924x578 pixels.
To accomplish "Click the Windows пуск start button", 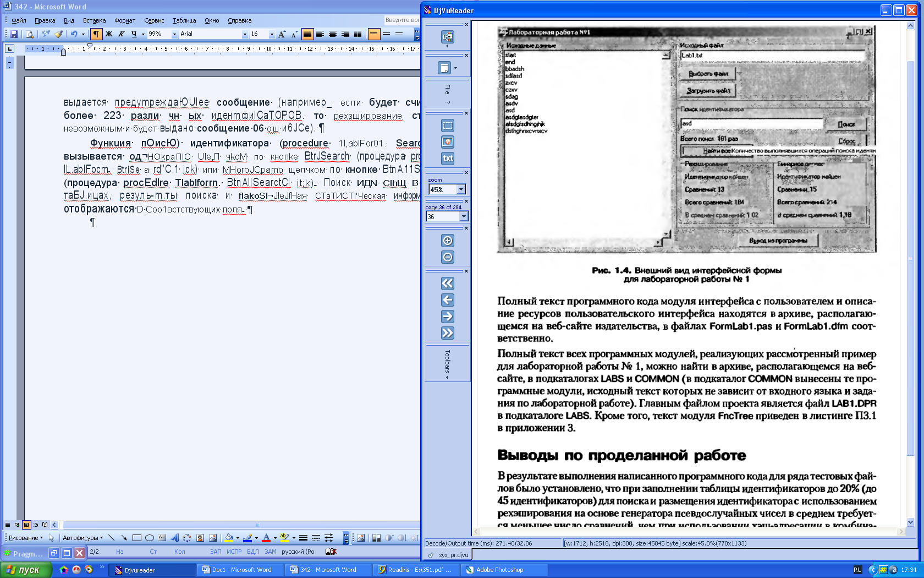I will tap(26, 570).
